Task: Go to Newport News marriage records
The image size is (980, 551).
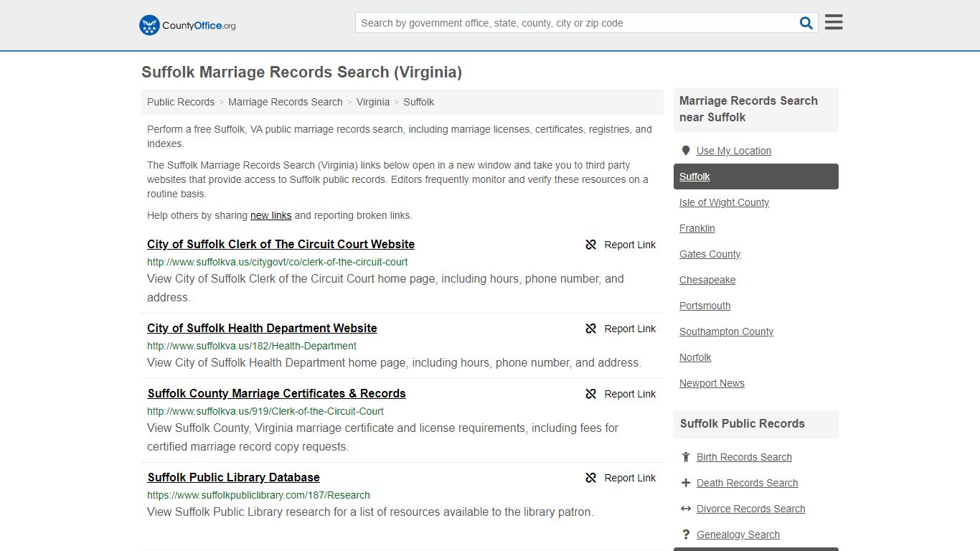Action: point(712,383)
